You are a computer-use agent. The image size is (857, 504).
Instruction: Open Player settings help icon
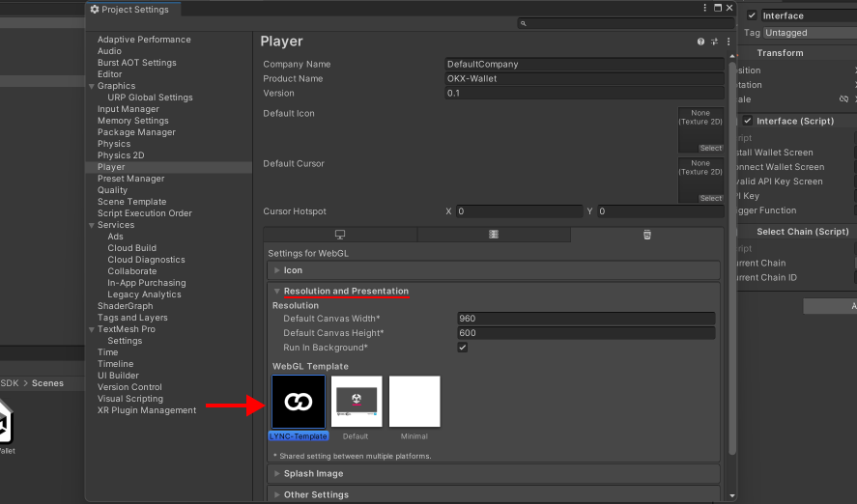tap(700, 42)
